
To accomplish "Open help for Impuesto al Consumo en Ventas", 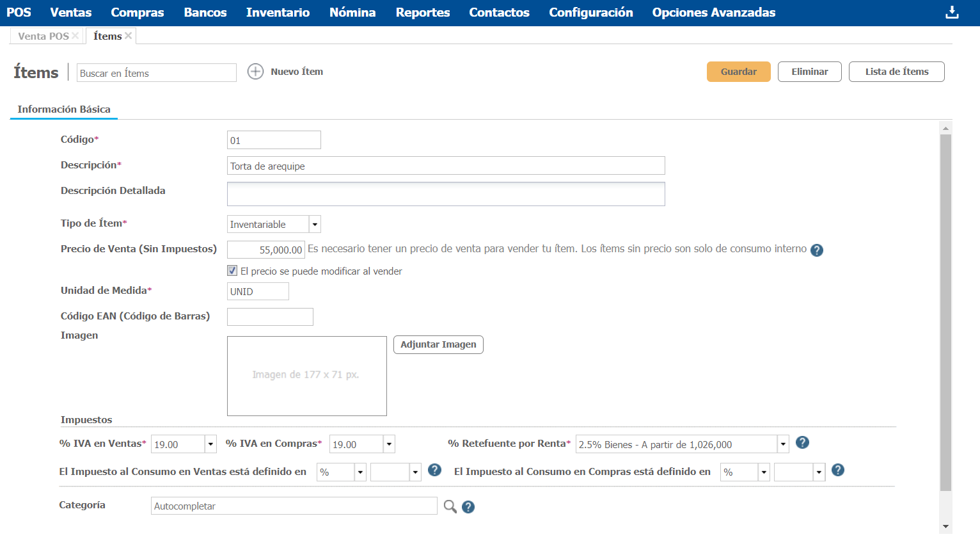I will click(x=434, y=470).
